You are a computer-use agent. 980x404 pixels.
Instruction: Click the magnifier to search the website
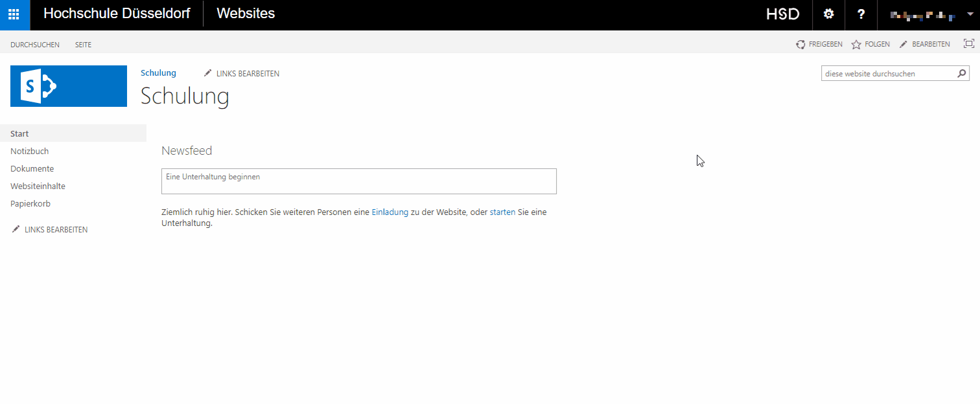point(962,73)
